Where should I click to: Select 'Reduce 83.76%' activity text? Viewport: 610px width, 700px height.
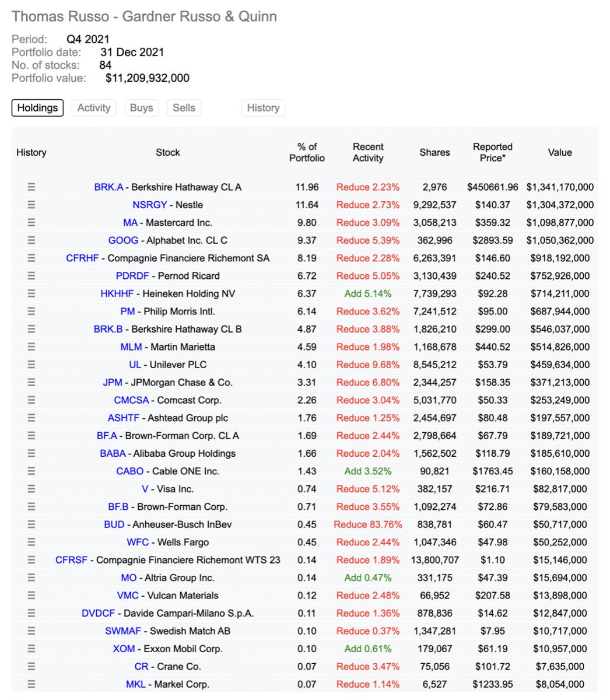pyautogui.click(x=368, y=524)
